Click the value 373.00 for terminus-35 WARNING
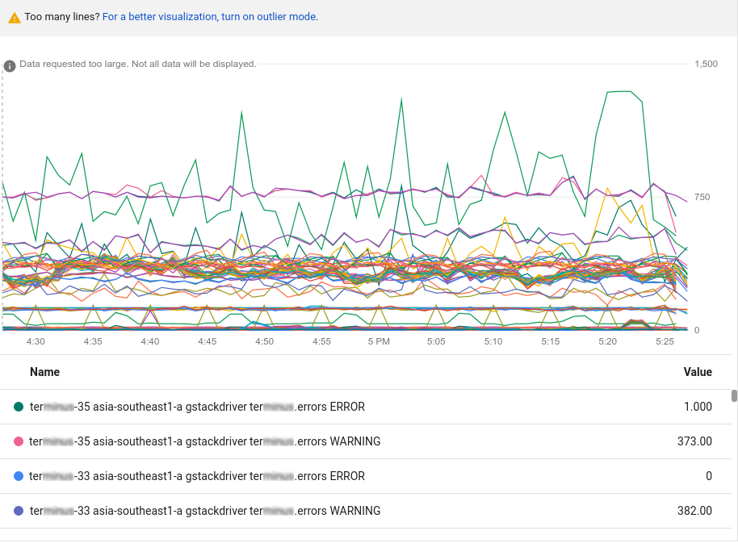Viewport: 738px width, 560px height. click(696, 441)
